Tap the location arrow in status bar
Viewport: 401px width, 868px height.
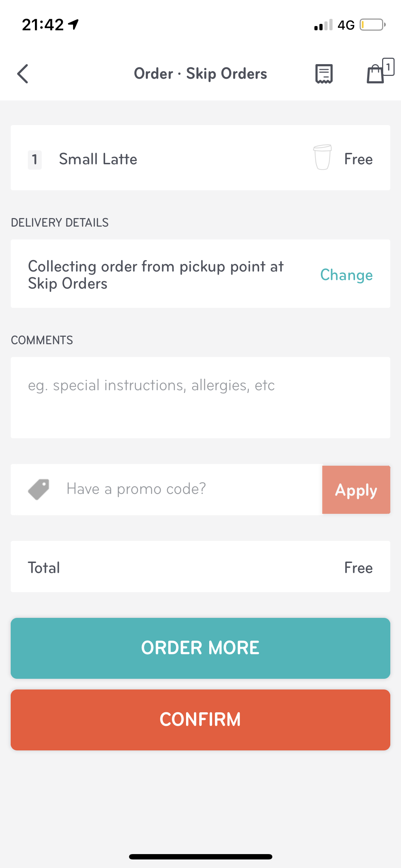tap(73, 25)
